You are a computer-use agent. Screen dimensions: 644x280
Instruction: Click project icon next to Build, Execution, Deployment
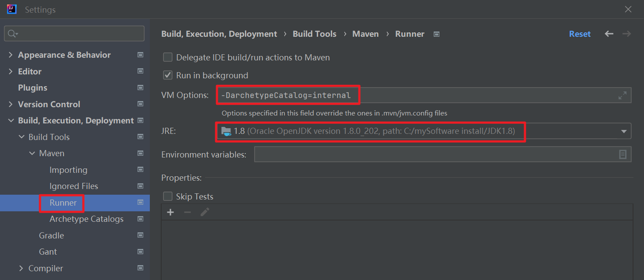click(140, 120)
